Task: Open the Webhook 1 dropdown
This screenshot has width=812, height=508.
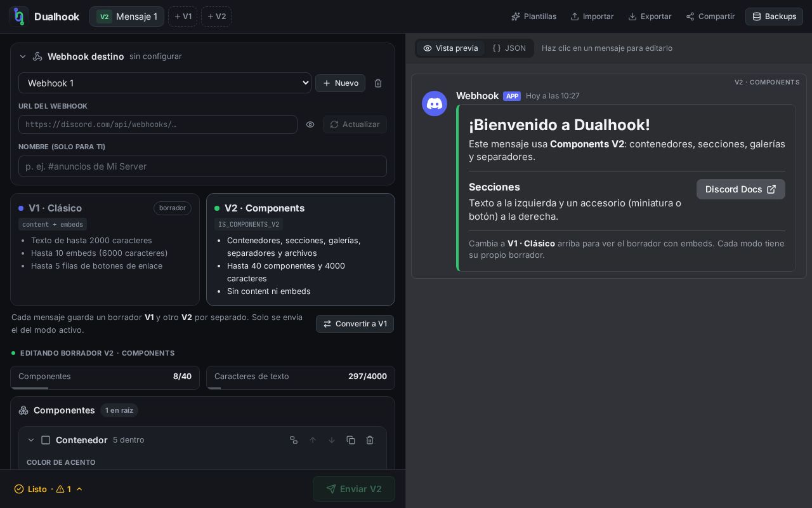Action: [165, 83]
